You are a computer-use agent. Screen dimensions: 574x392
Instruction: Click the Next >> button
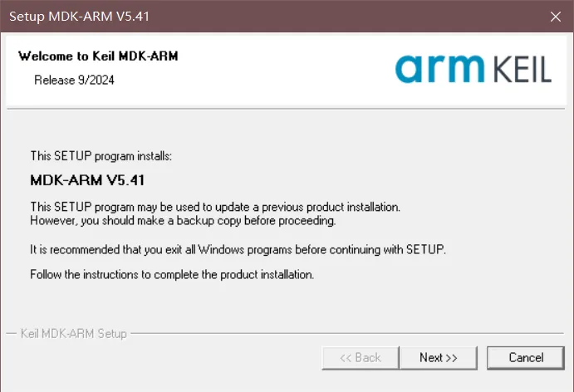[438, 358]
